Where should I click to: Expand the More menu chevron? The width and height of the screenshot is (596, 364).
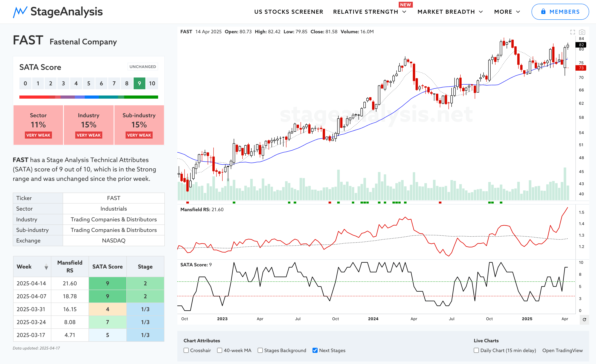coord(518,12)
